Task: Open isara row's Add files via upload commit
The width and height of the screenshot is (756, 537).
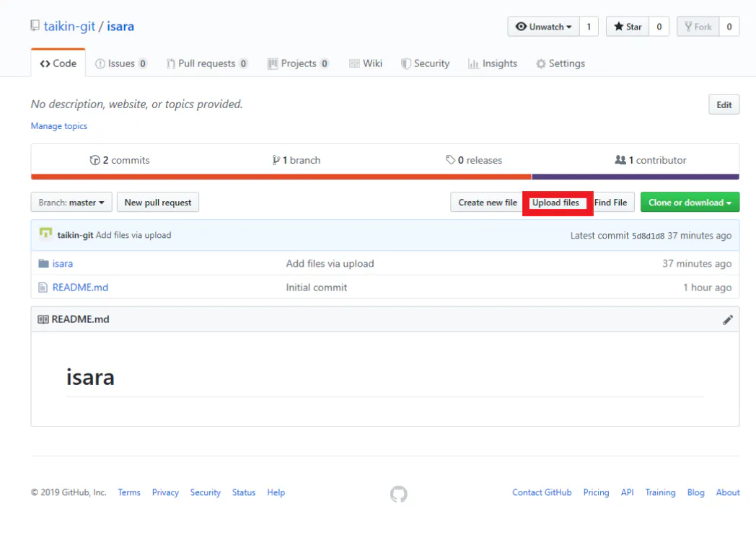Action: (x=330, y=263)
